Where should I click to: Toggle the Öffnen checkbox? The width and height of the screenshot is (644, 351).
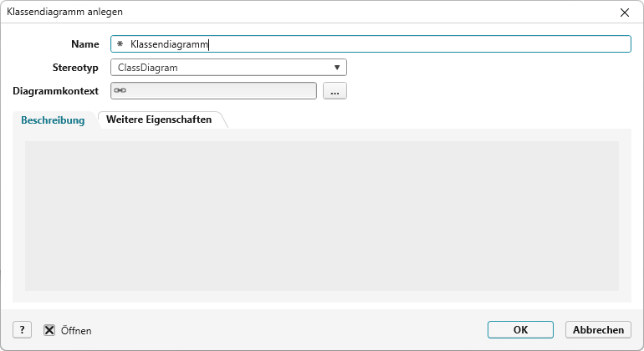tap(49, 330)
